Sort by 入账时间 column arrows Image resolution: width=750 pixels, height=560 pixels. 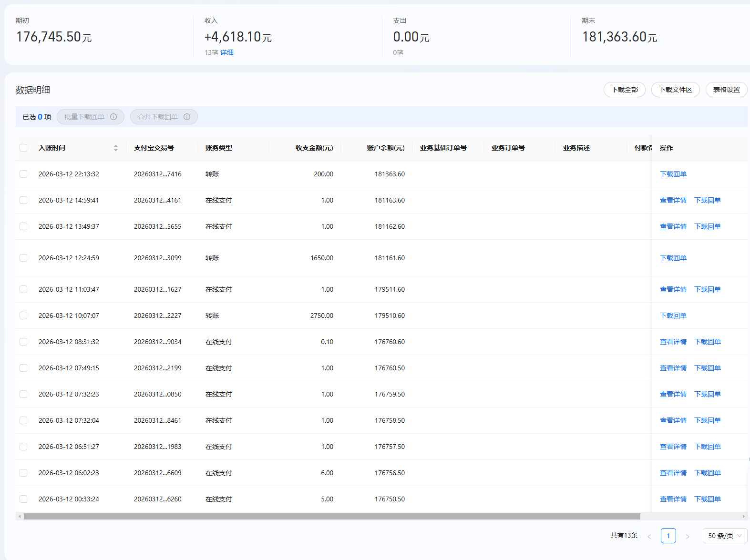click(115, 148)
